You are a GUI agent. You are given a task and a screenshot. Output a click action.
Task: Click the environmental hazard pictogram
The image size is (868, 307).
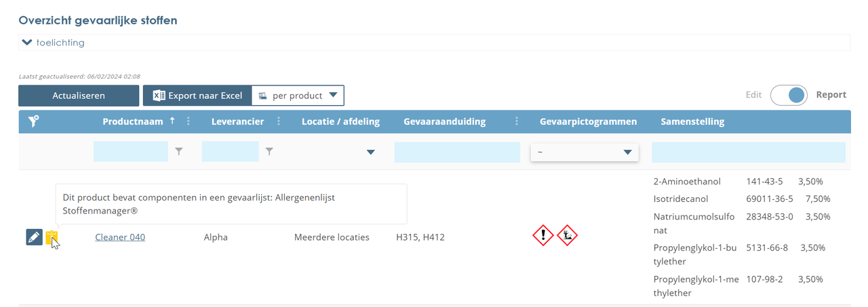coord(567,235)
